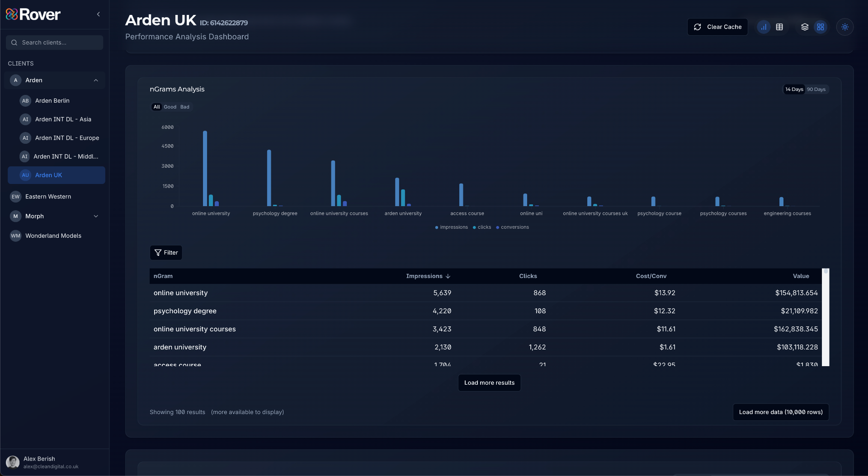Click the Clear Cache button
The image size is (868, 476).
(717, 27)
